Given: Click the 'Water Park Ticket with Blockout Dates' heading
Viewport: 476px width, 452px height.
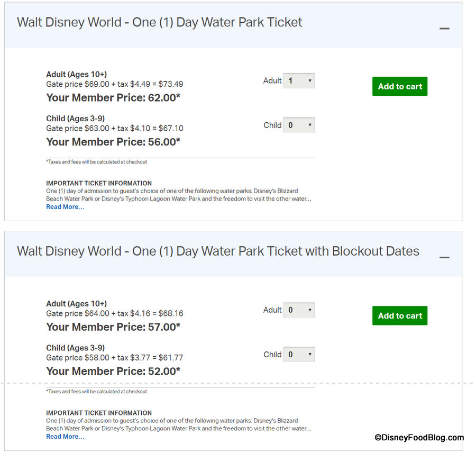Looking at the screenshot, I should coord(218,251).
